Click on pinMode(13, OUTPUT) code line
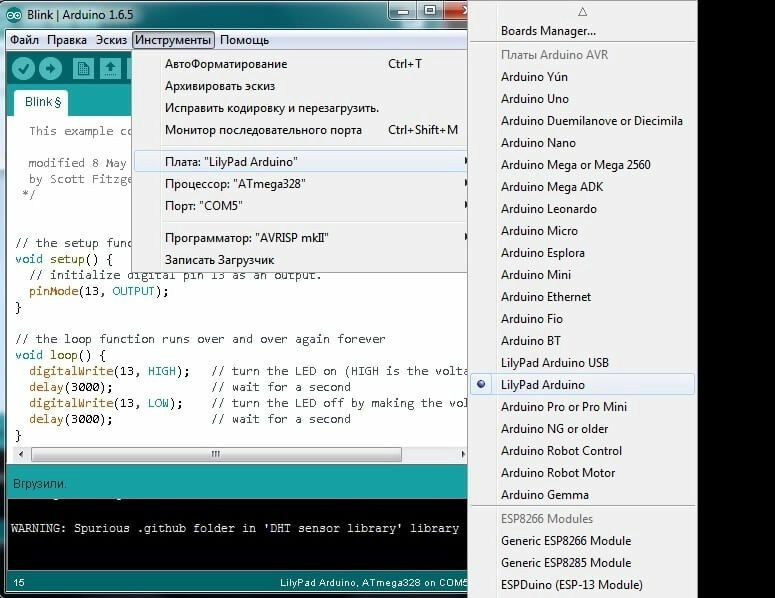 98,291
